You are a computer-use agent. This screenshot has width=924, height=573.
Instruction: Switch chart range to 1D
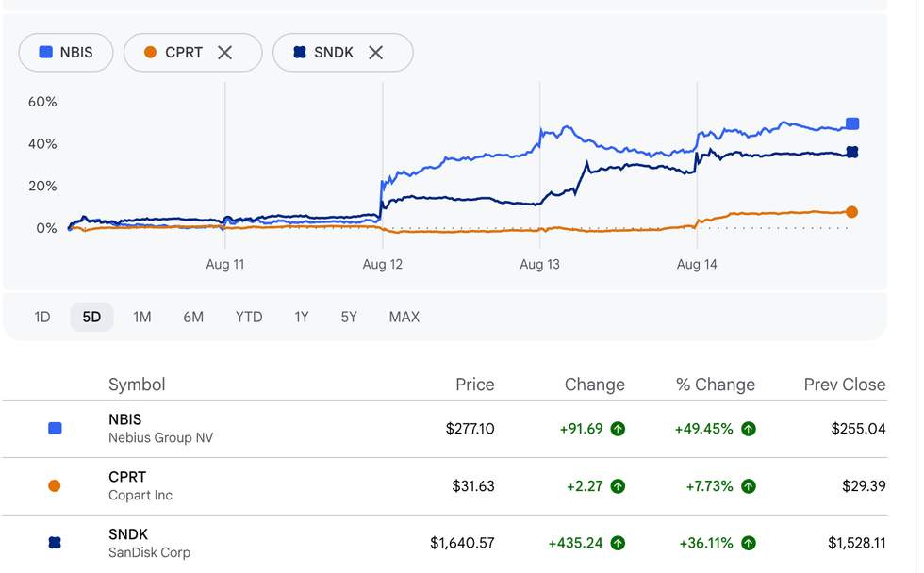tap(41, 318)
